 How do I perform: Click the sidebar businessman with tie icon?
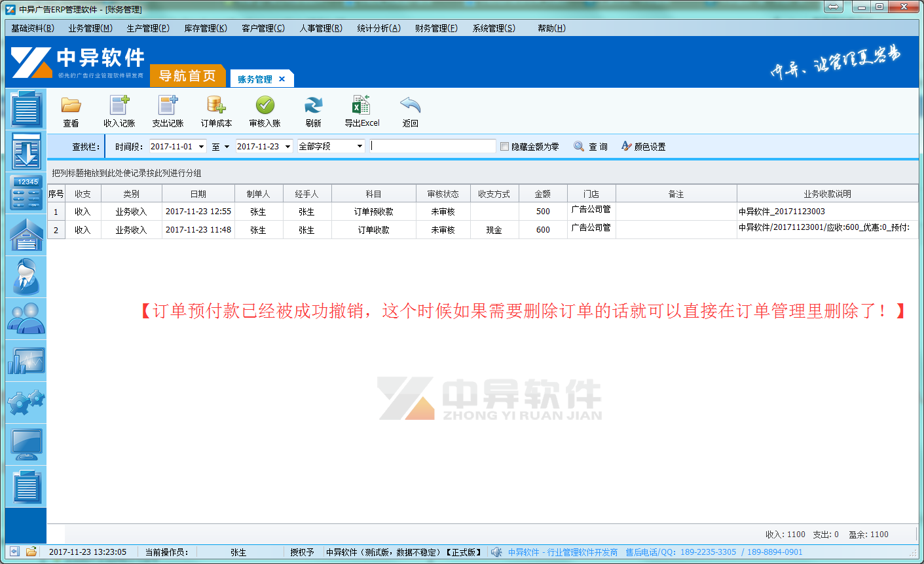click(x=26, y=277)
